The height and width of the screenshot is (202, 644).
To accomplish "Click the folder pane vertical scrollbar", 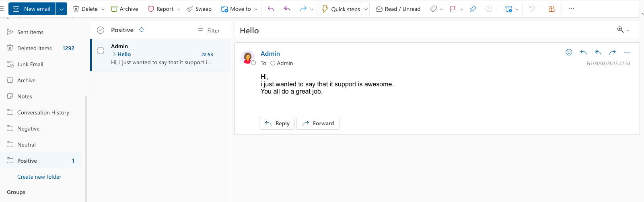I will pos(86,149).
